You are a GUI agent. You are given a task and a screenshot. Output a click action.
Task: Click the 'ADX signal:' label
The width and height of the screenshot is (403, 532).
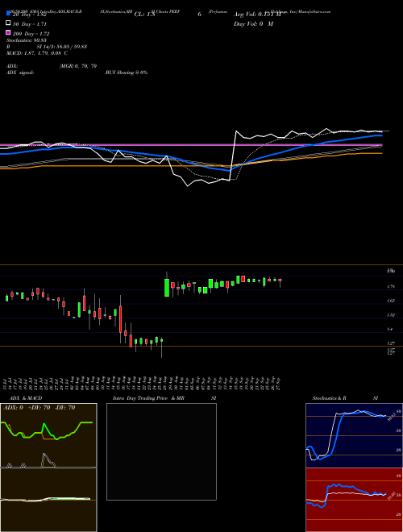20,73
